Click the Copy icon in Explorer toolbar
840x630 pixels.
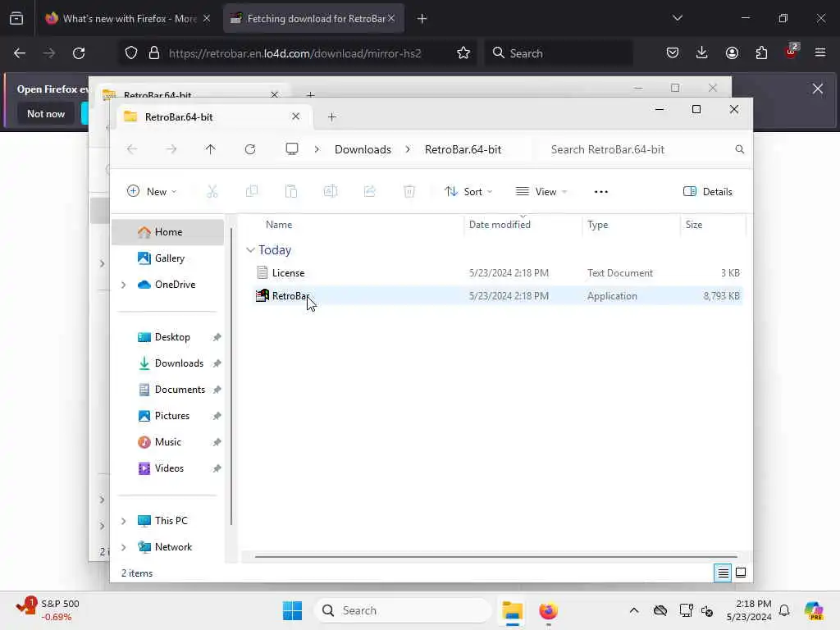pos(252,191)
